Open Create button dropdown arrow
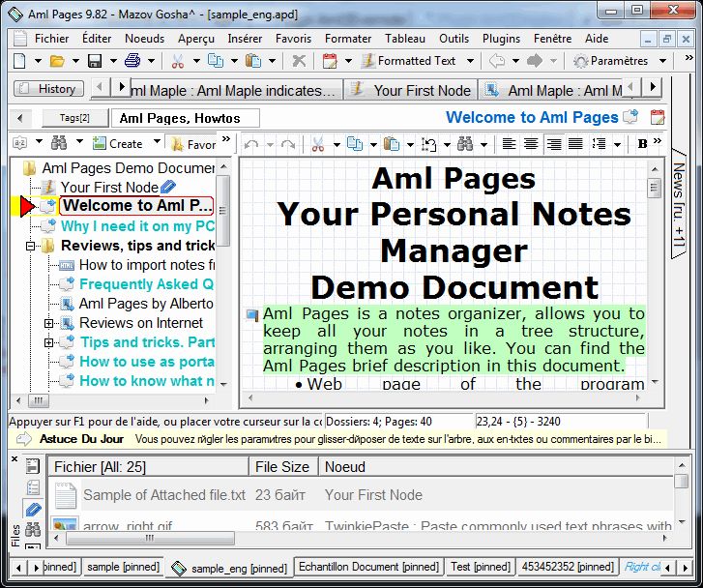The image size is (703, 588). (157, 142)
